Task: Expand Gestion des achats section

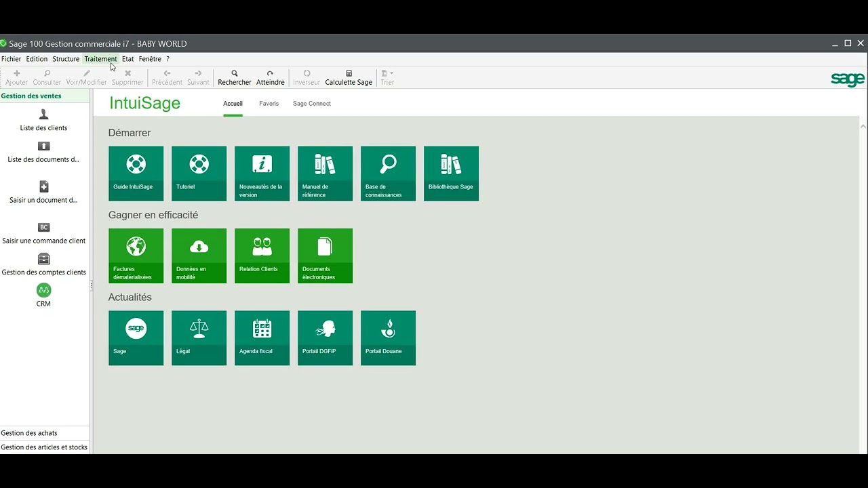Action: click(45, 432)
